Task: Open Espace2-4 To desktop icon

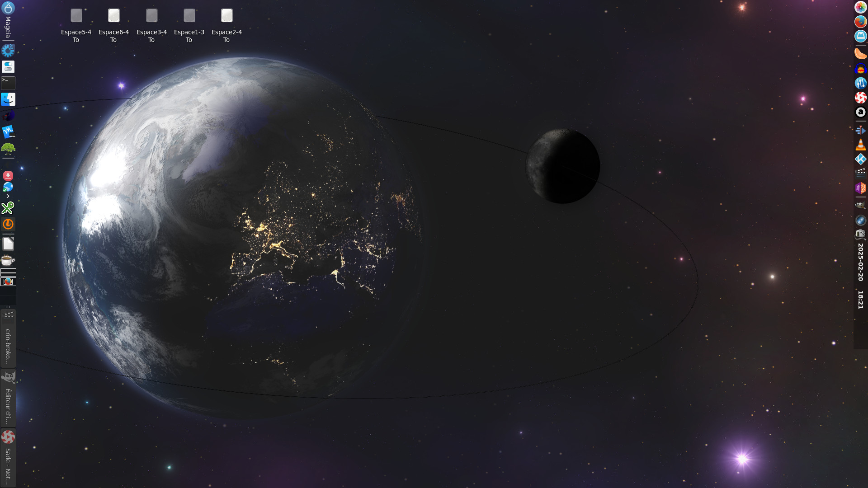Action: (x=226, y=26)
